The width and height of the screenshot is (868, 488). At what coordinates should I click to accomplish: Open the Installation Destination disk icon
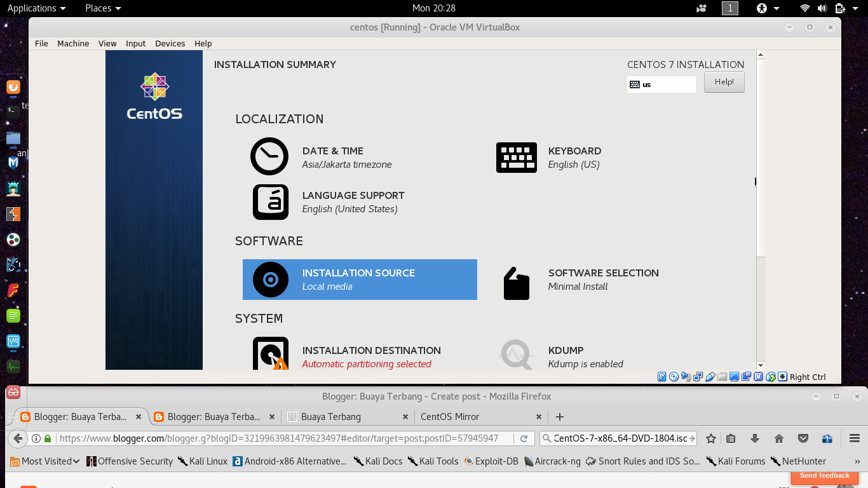tap(271, 353)
